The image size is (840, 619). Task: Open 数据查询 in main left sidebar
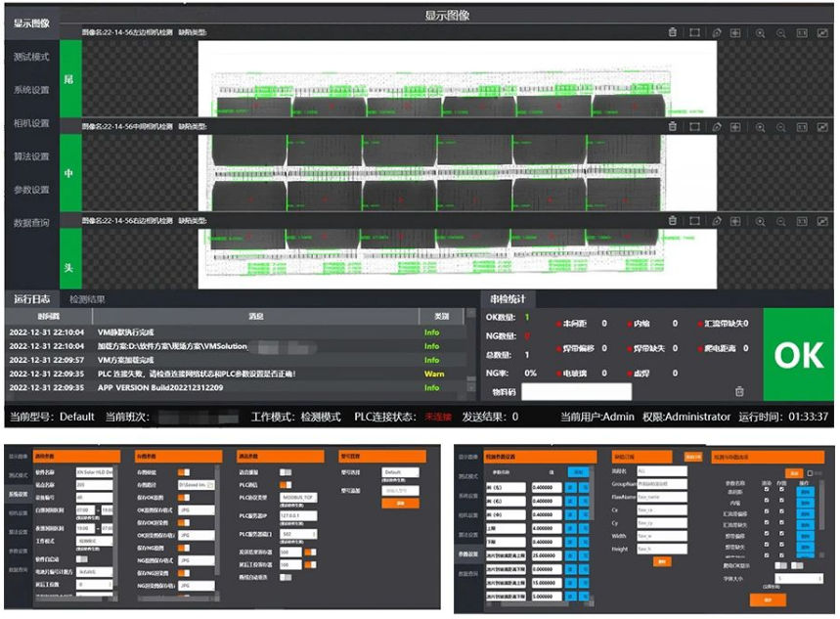point(30,223)
